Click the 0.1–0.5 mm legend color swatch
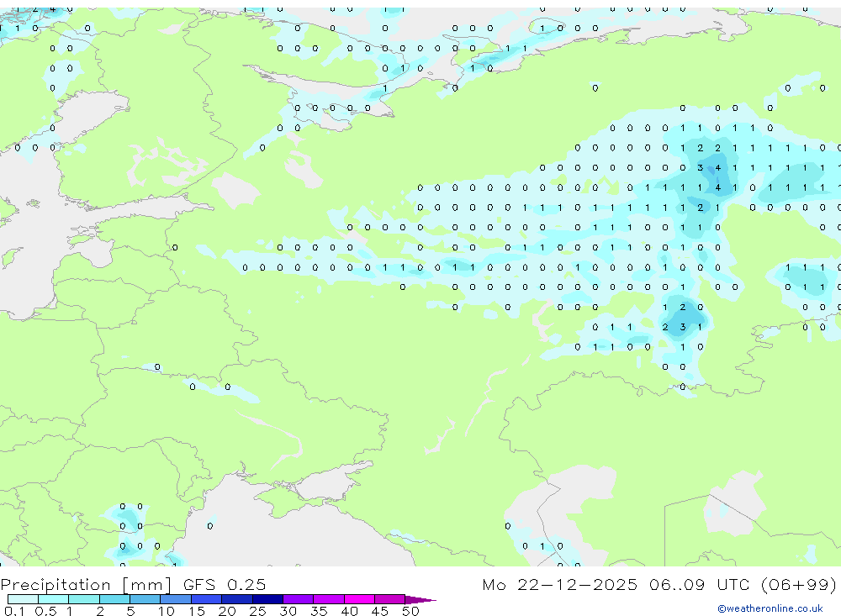This screenshot has height=616, width=841. pos(23,599)
